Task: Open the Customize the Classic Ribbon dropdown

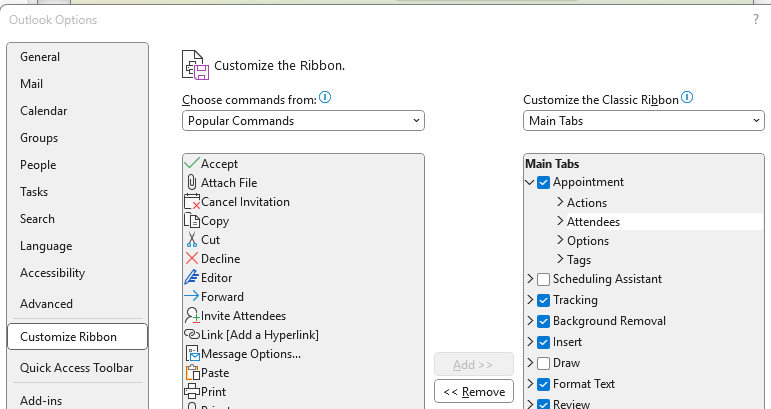Action: pyautogui.click(x=643, y=121)
